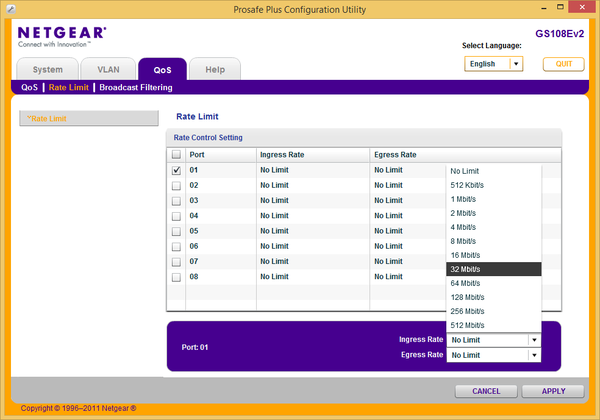Screen dimensions: 600x420
Task: Open the Egress Rate dropdown
Action: pos(534,355)
